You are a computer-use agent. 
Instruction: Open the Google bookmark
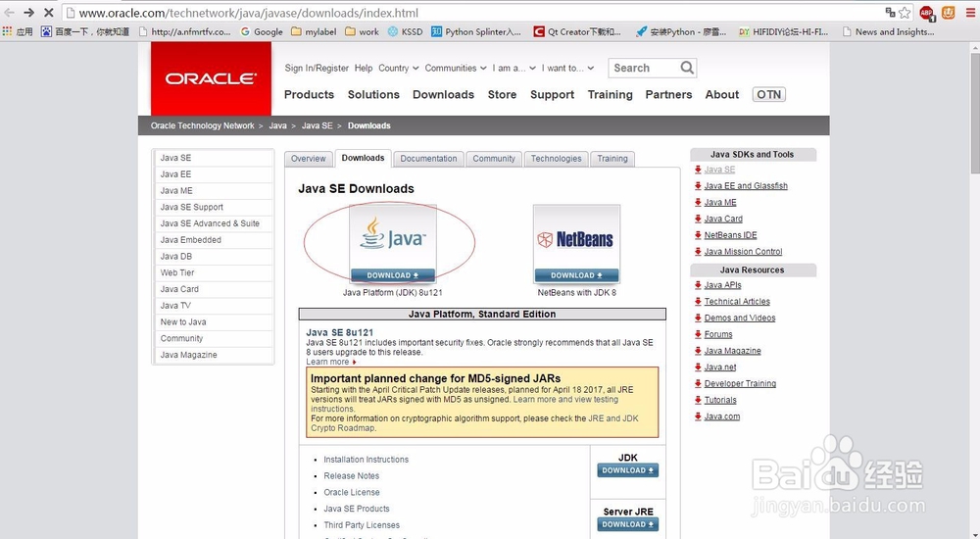click(x=262, y=31)
